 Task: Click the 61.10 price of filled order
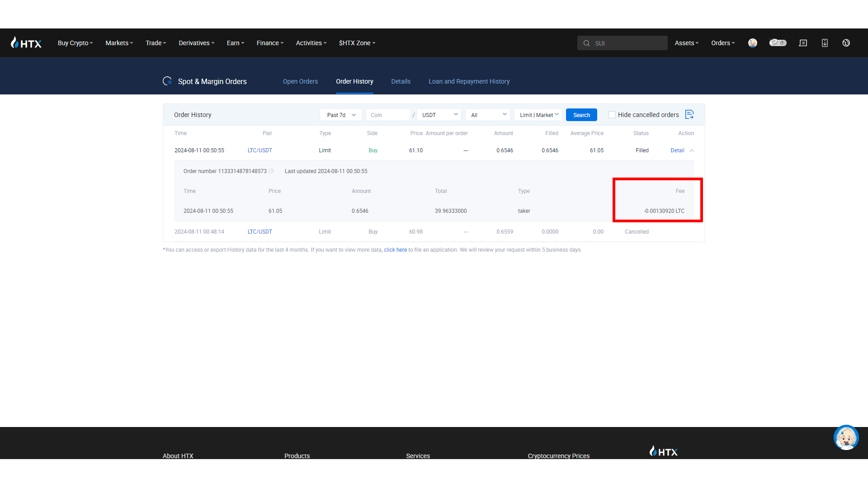click(416, 150)
